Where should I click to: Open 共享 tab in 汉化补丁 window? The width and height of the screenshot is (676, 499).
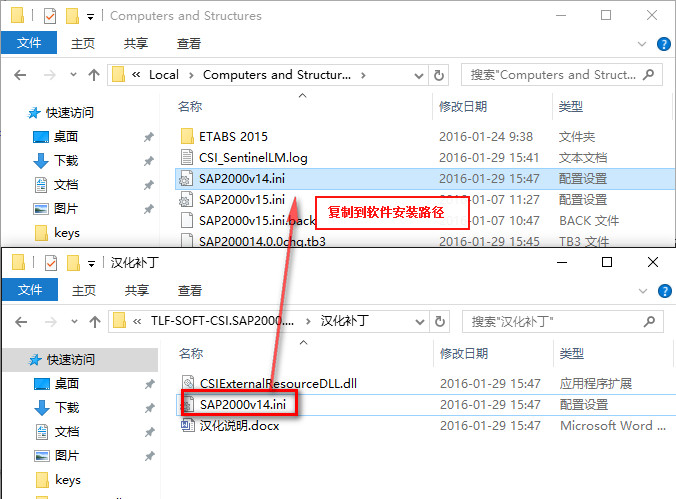click(137, 290)
